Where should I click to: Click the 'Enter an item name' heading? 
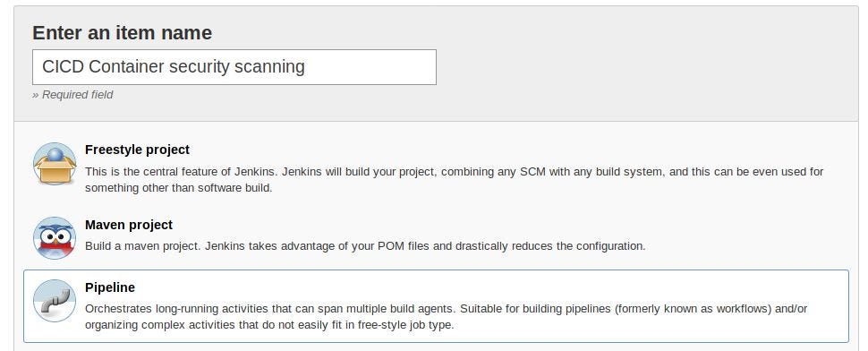tap(123, 32)
